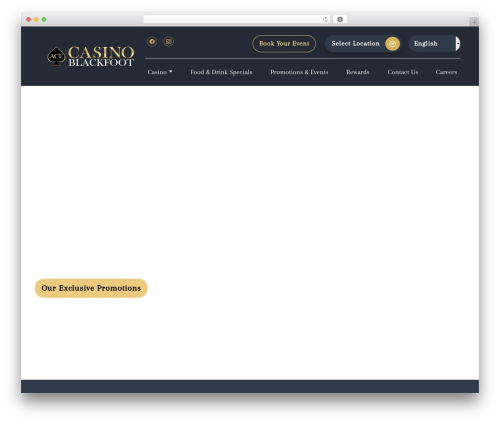Click Our Exclusive Promotions button
500x423 pixels.
pyautogui.click(x=91, y=288)
